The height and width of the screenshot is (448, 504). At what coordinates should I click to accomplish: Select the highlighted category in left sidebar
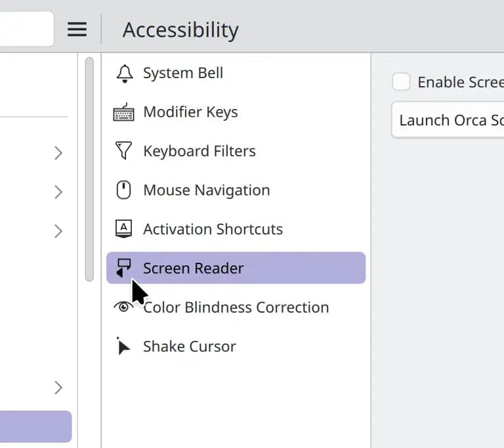35,426
